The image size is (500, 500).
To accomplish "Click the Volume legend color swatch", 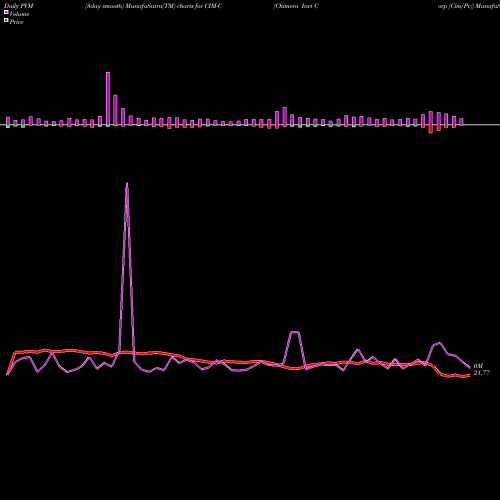I will pyautogui.click(x=6, y=12).
